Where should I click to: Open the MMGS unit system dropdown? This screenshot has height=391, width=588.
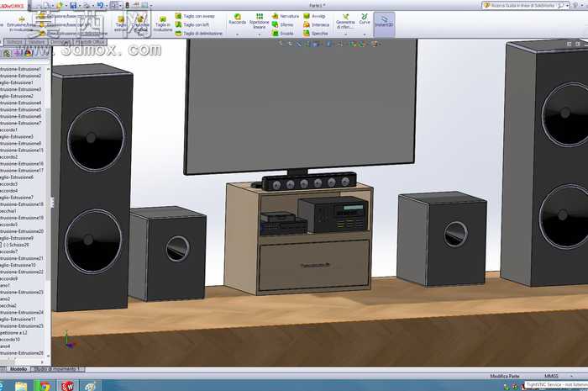(x=571, y=376)
